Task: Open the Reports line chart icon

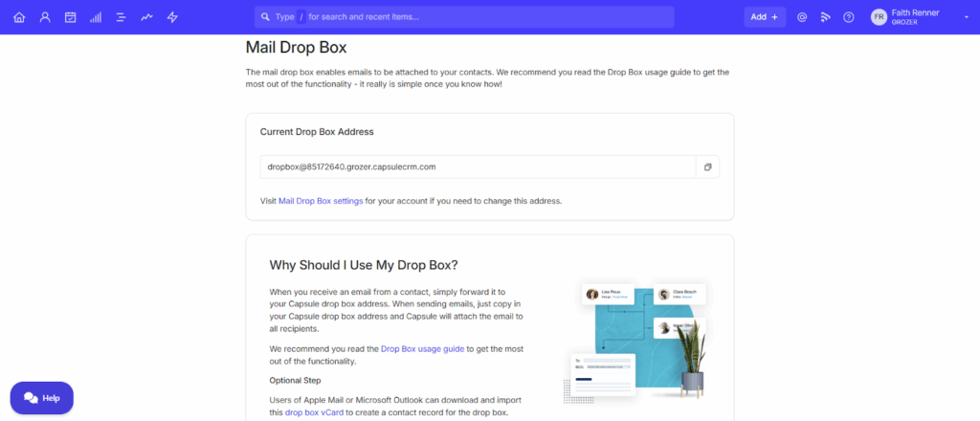Action: point(146,17)
